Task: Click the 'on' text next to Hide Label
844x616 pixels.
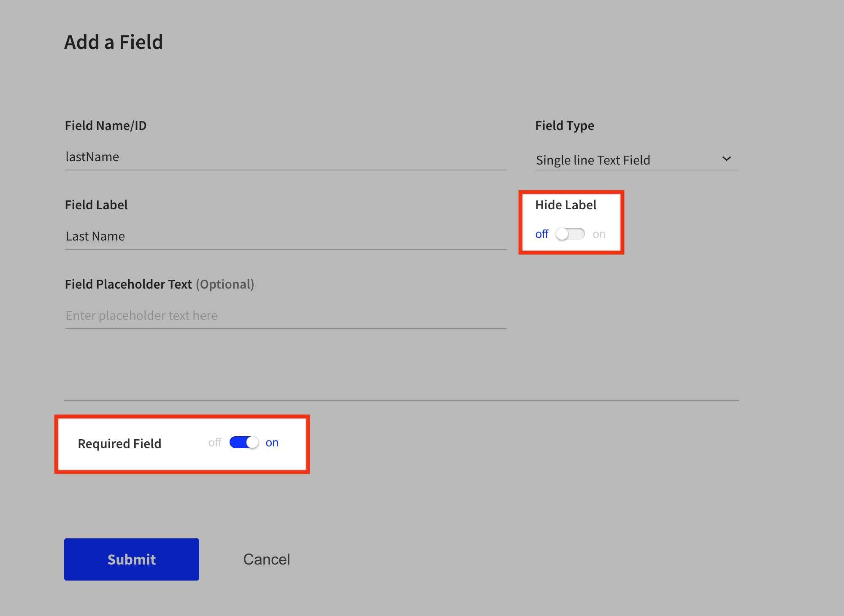Action: 599,234
